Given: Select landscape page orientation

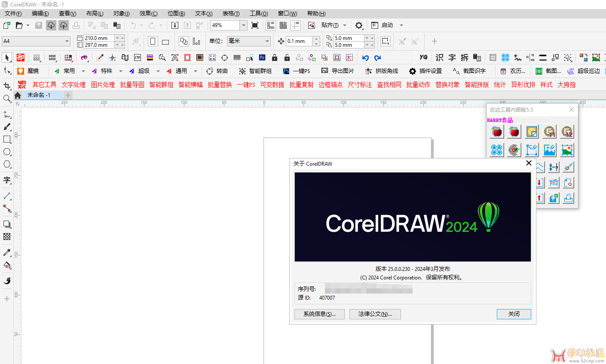Looking at the screenshot, I should coord(165,41).
